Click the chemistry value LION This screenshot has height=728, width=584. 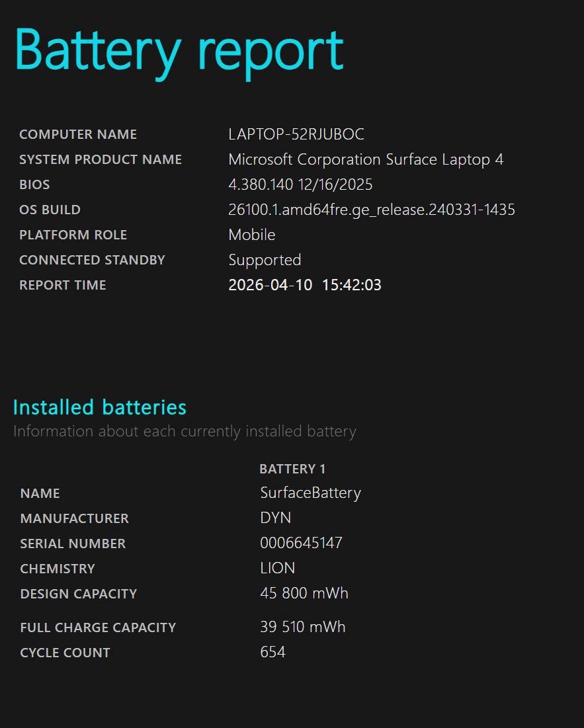tap(278, 568)
